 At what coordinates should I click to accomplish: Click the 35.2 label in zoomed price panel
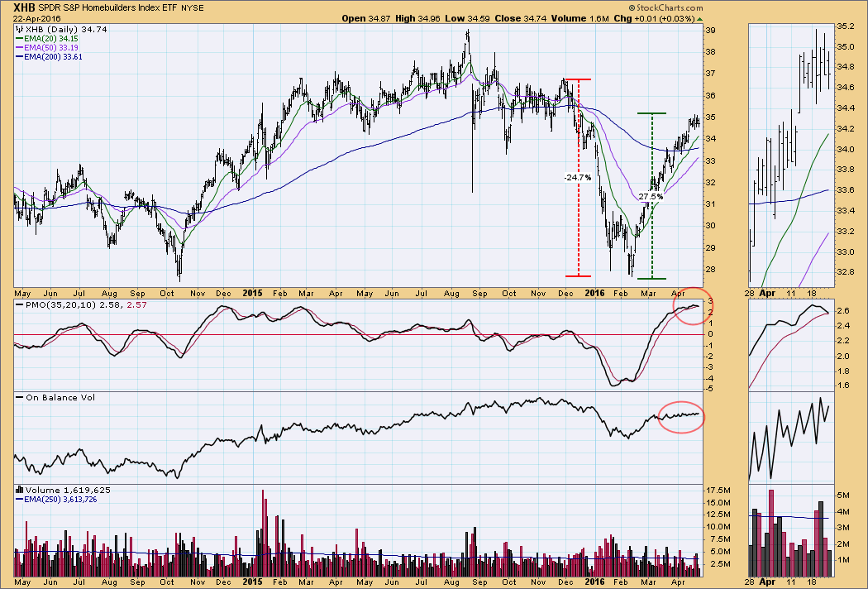coord(845,26)
